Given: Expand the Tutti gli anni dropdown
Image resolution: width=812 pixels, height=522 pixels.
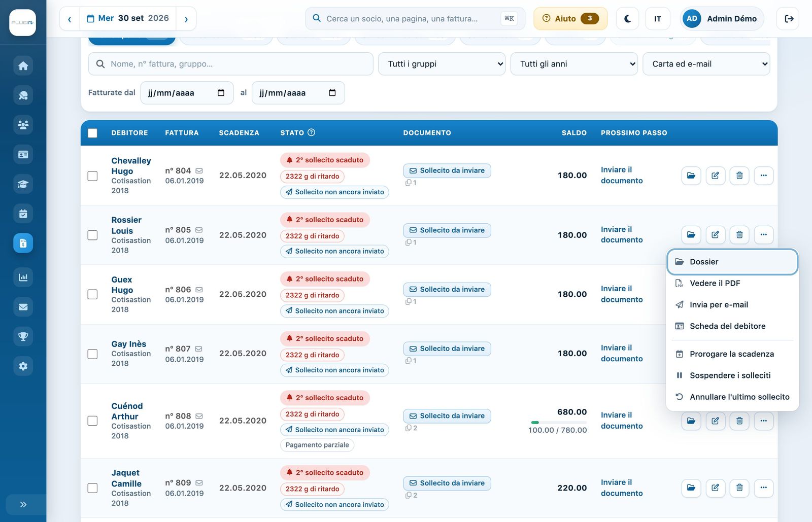Looking at the screenshot, I should [x=574, y=64].
